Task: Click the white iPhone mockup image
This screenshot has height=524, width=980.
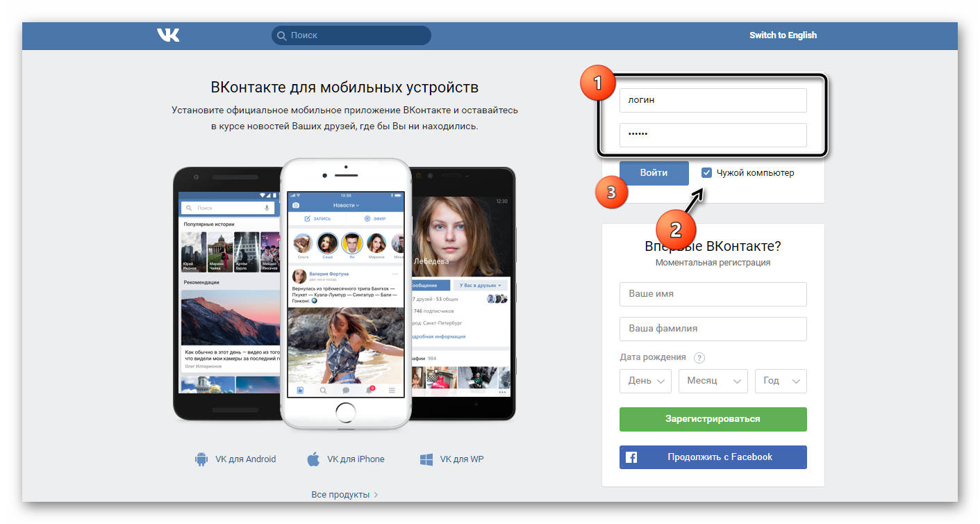Action: tap(345, 293)
